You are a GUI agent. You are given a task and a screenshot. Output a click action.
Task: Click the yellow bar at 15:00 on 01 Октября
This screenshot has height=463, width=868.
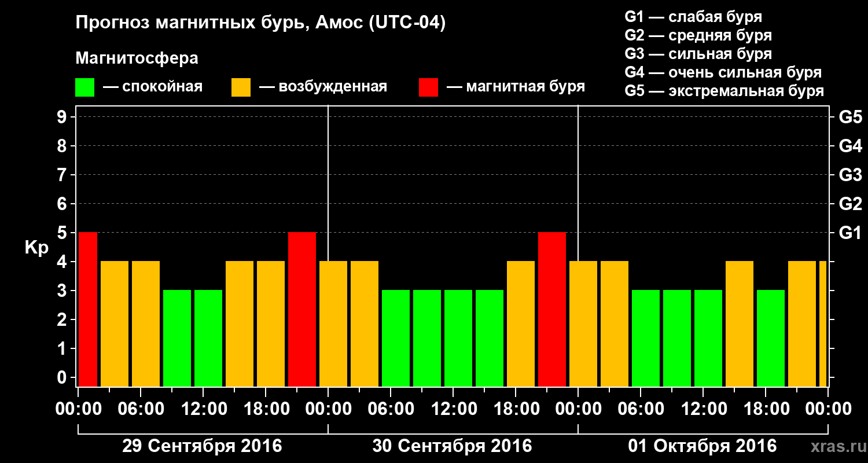tap(740, 324)
